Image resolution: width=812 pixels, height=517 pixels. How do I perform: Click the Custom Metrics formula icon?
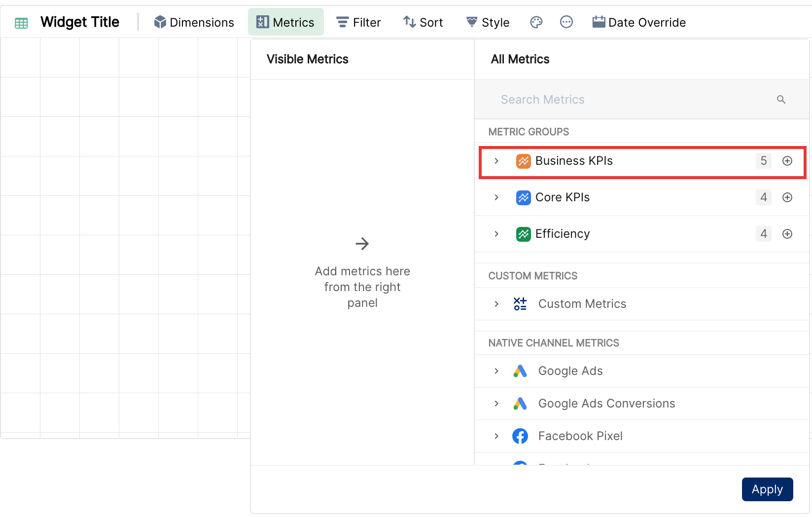pos(520,304)
